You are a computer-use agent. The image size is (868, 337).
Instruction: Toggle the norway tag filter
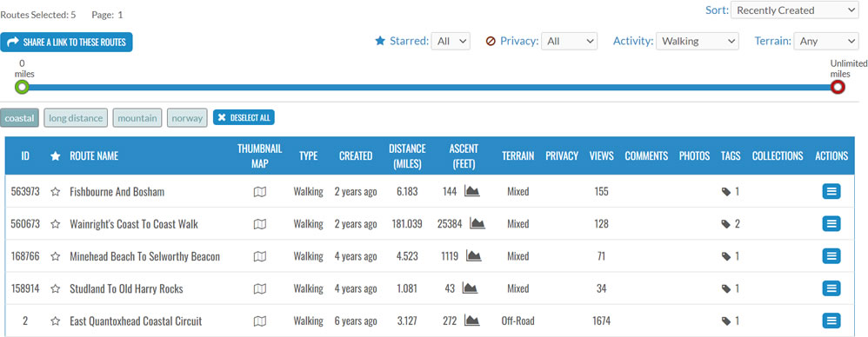187,117
